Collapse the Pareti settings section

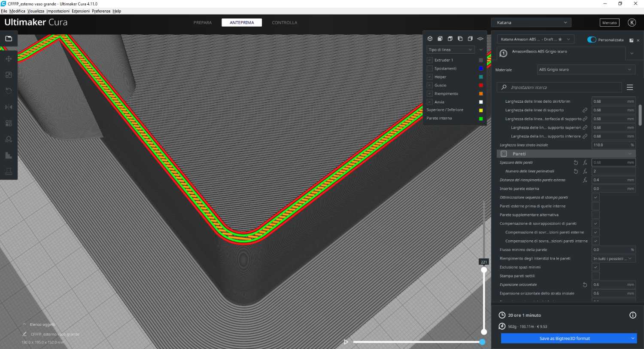click(566, 153)
